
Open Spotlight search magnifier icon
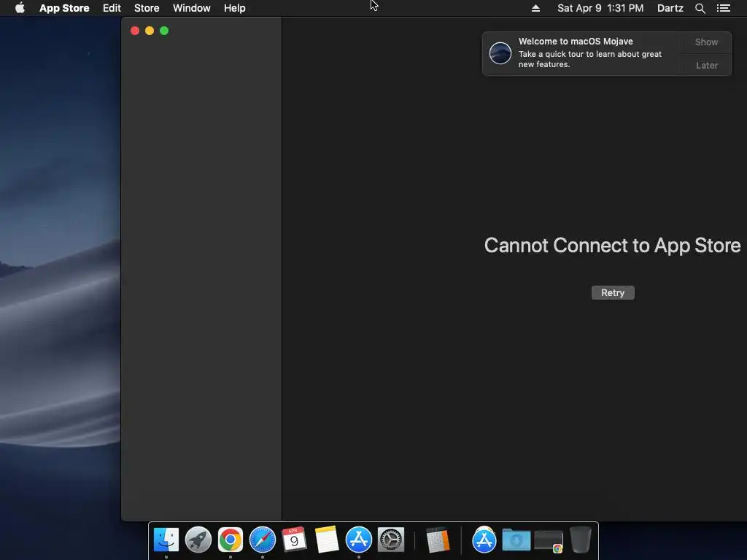(x=700, y=8)
